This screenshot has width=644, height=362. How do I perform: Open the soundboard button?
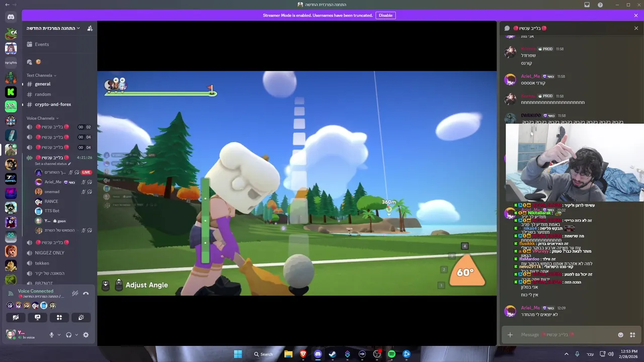81,317
